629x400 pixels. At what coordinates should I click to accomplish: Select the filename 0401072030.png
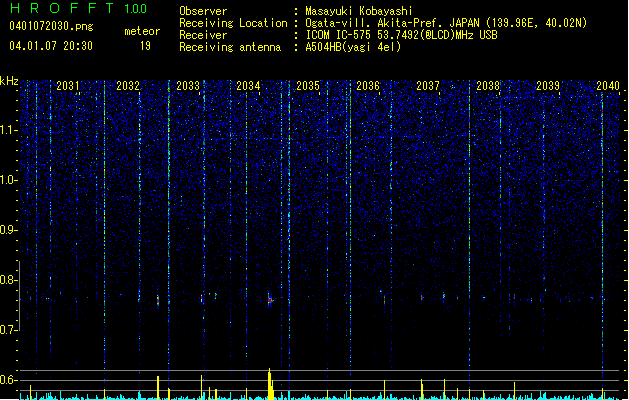point(51,26)
